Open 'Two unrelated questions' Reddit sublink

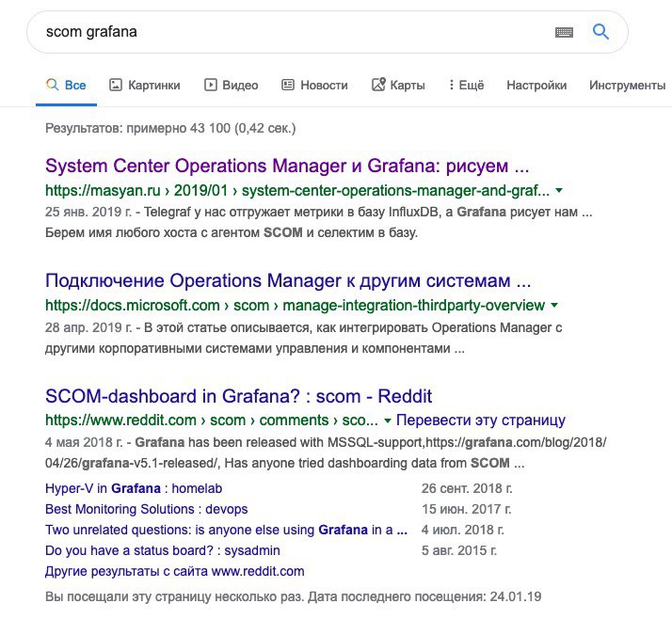226,530
